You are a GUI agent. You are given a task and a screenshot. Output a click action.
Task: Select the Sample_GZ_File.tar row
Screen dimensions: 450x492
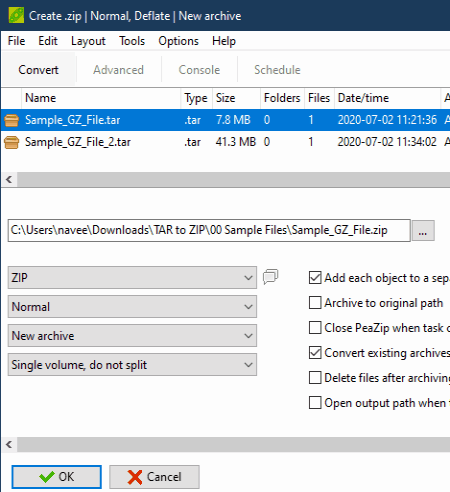click(x=225, y=120)
